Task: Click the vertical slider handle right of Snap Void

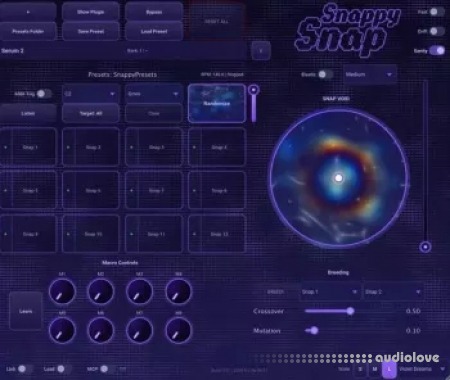Action: tap(425, 247)
